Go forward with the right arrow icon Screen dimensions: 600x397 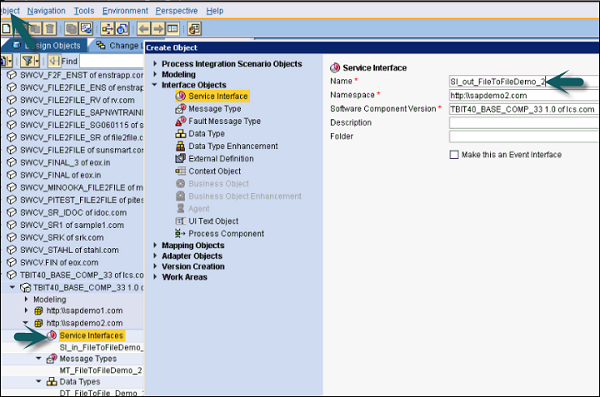pos(158,29)
